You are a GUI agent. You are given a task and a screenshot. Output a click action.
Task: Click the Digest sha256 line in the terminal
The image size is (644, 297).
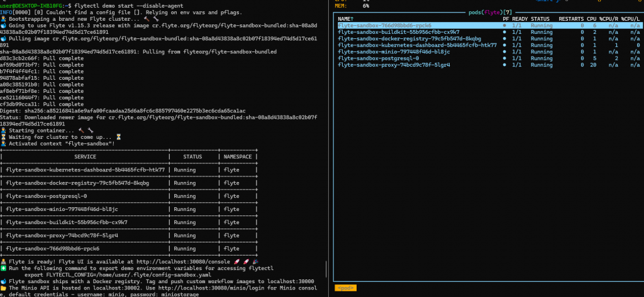(x=123, y=111)
